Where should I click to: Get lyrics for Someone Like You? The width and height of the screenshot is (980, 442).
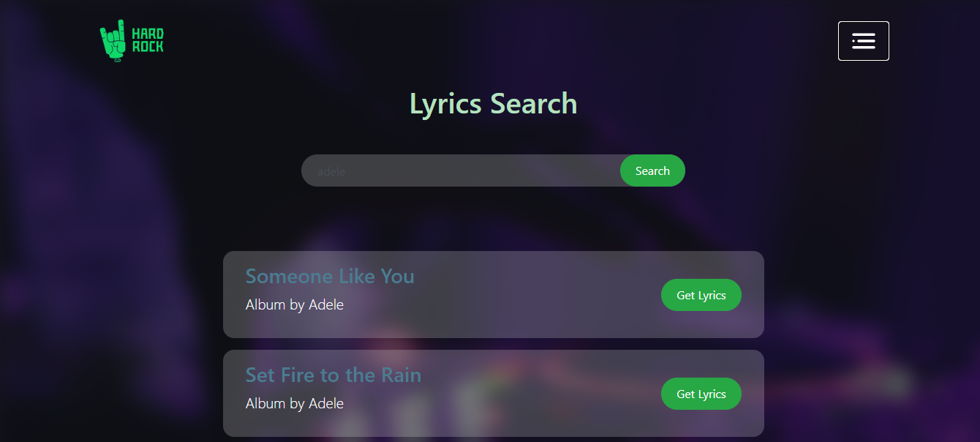[701, 295]
